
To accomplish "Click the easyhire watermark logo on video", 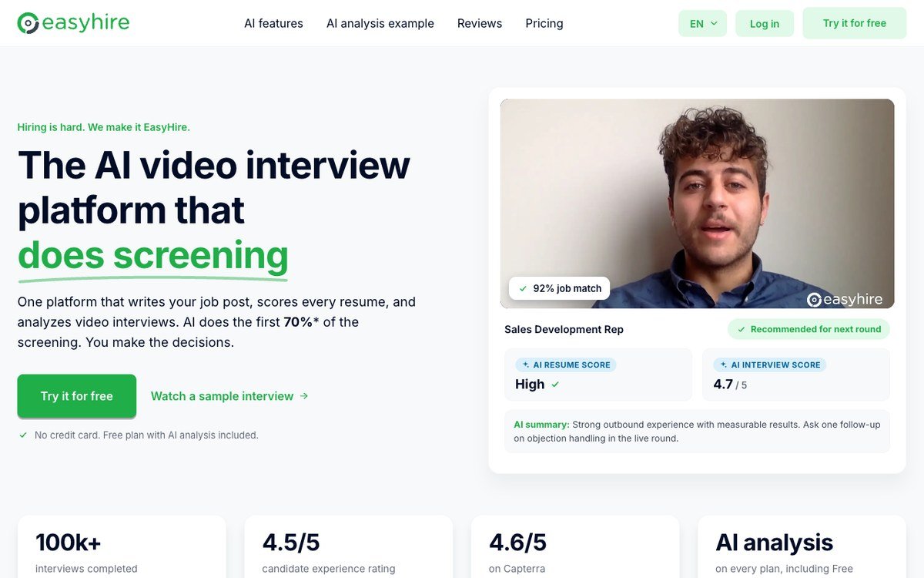I will pyautogui.click(x=845, y=299).
